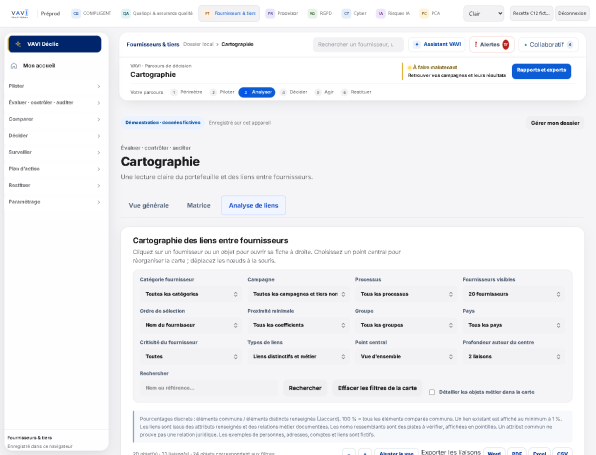
Task: Expand the Plan d'action sidebar section
Action: pos(54,169)
